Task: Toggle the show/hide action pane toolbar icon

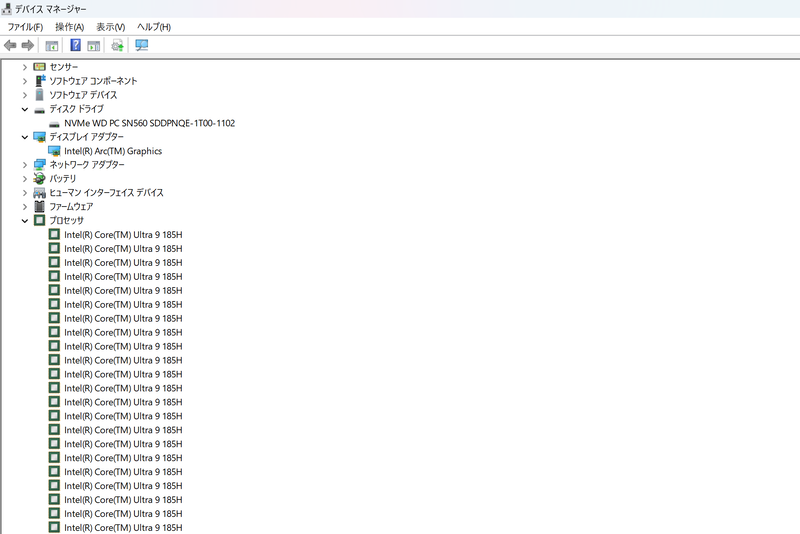Action: tap(93, 46)
